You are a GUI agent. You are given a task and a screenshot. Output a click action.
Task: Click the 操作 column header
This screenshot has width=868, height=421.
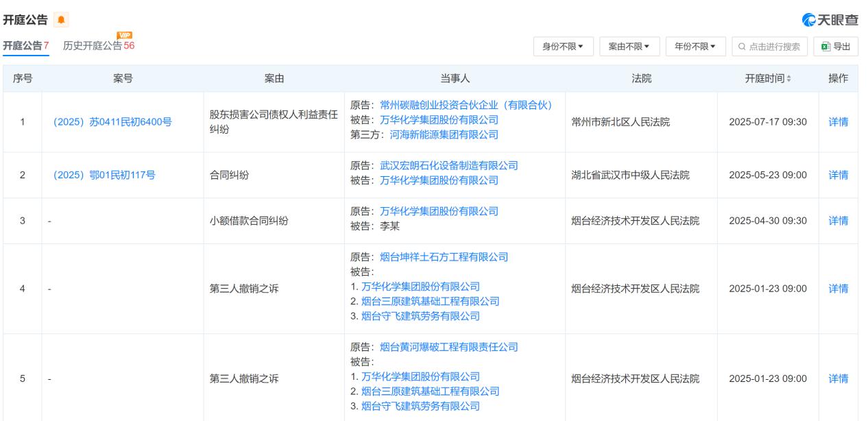pyautogui.click(x=839, y=79)
